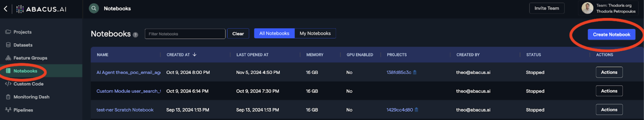Image resolution: width=644 pixels, height=120 pixels.
Task: Click the Oct 9, 2024 8:00 PM cell
Action: click(x=188, y=72)
